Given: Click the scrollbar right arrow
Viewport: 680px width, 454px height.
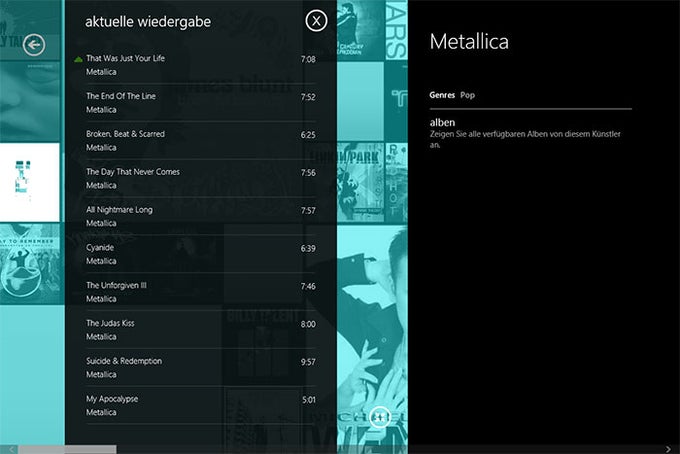Looking at the screenshot, I should point(668,449).
